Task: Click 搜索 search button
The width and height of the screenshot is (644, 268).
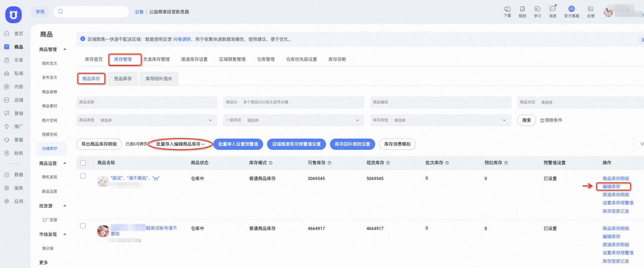Action: pyautogui.click(x=526, y=120)
